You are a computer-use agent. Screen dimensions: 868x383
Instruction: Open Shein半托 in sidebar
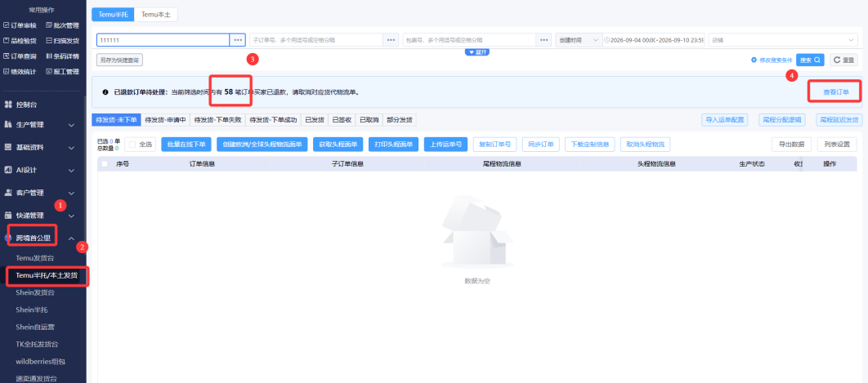pos(32,310)
